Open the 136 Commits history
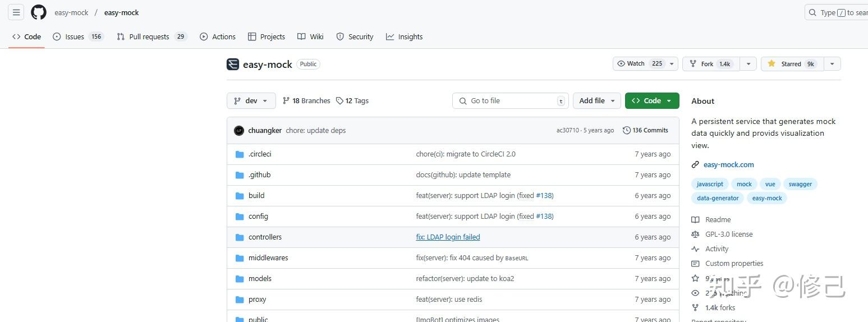Screen dimensions: 868x322 pos(645,130)
